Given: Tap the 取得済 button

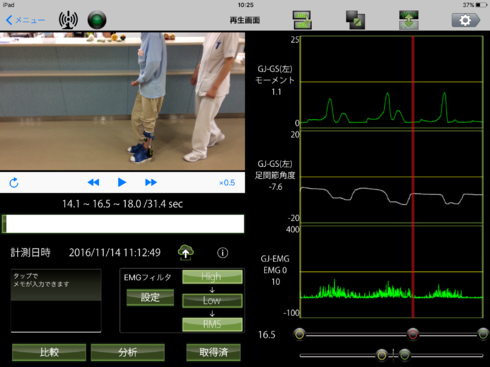Looking at the screenshot, I should [x=213, y=352].
